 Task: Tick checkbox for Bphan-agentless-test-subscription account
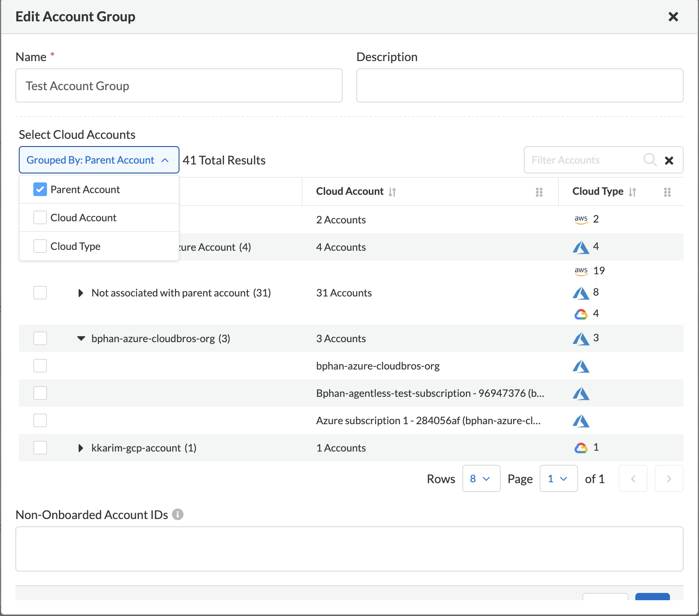point(40,393)
